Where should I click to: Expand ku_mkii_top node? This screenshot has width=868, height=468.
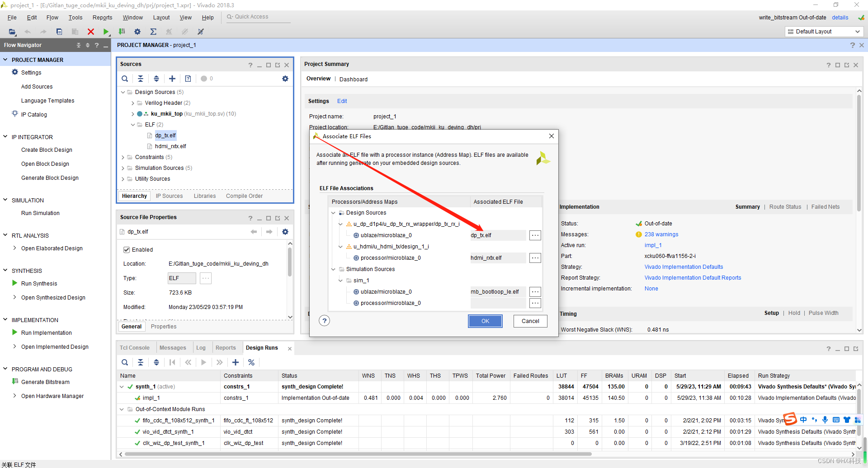[x=133, y=114]
